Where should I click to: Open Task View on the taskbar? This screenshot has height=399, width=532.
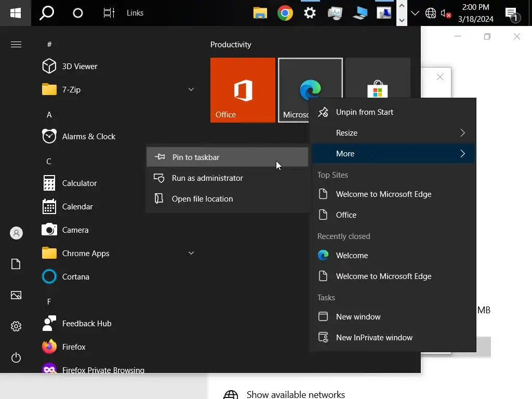tap(109, 13)
